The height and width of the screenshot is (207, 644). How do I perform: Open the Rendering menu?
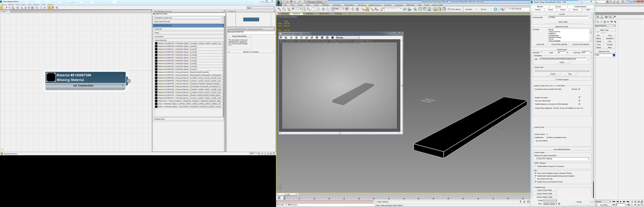(x=362, y=5)
